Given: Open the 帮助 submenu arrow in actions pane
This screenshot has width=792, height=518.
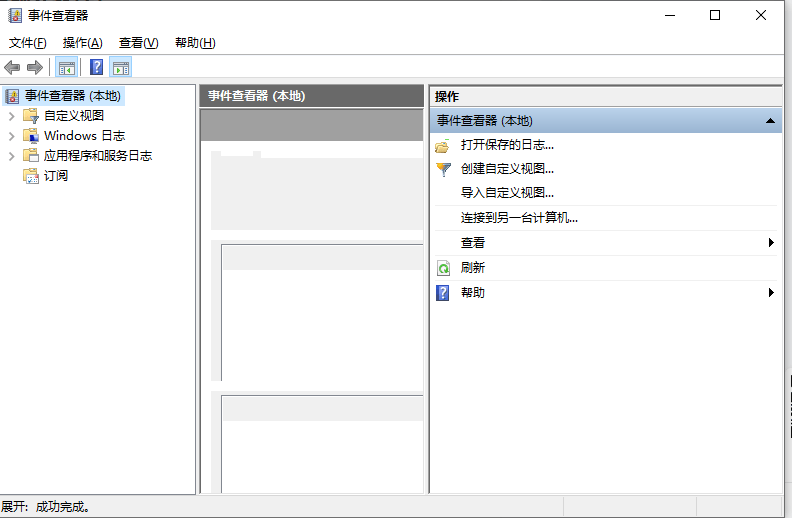Looking at the screenshot, I should pyautogui.click(x=771, y=292).
